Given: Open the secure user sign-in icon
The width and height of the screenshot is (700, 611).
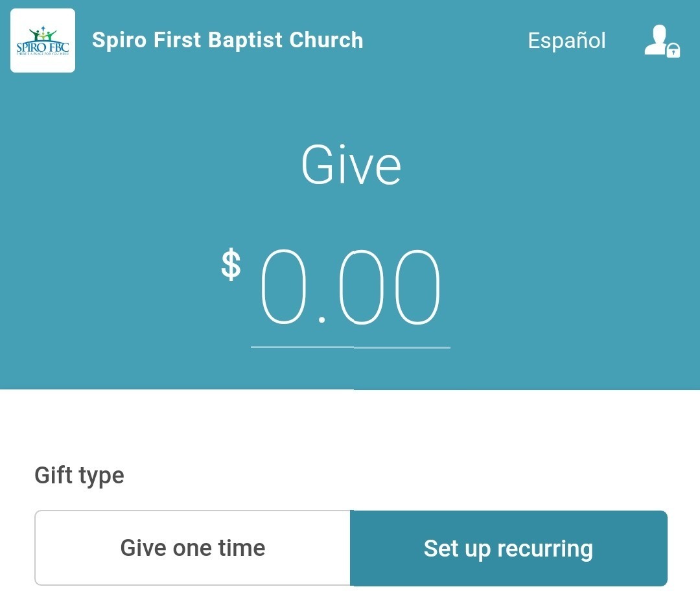Looking at the screenshot, I should [662, 41].
